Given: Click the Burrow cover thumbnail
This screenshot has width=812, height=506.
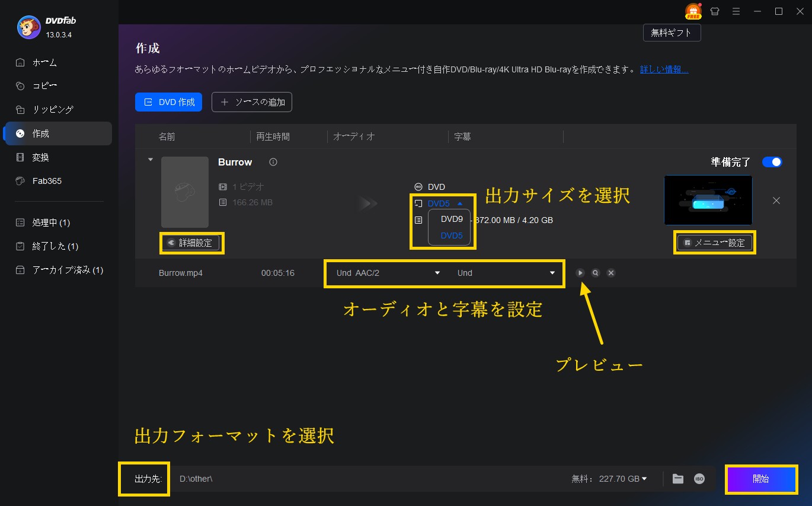Looking at the screenshot, I should 185,192.
